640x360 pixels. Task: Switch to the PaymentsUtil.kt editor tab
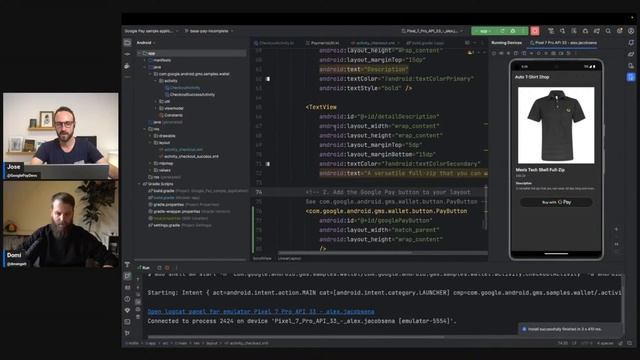click(x=323, y=43)
